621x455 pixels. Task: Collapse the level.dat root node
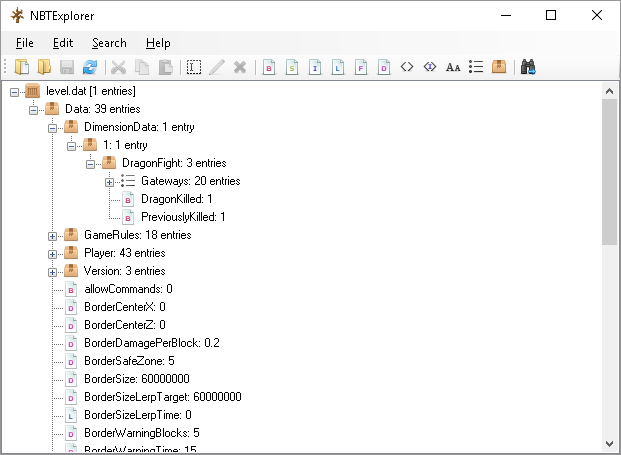pos(14,92)
